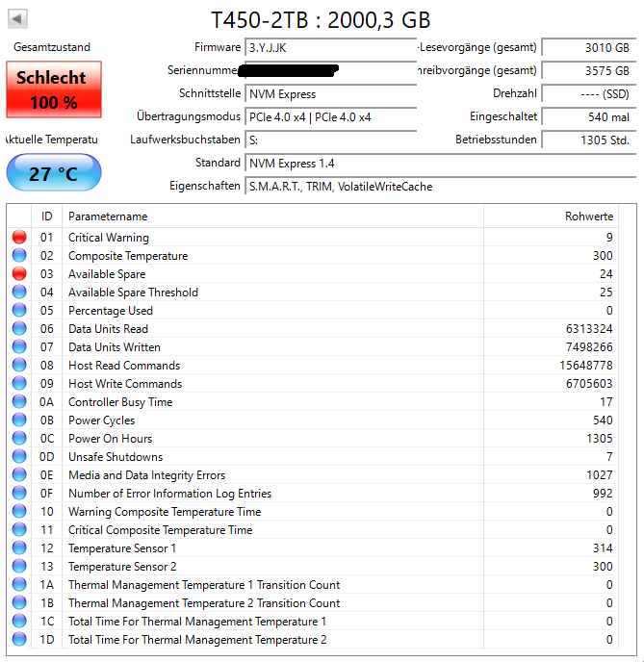
Task: Select the Available Spare parameter name
Action: [107, 274]
